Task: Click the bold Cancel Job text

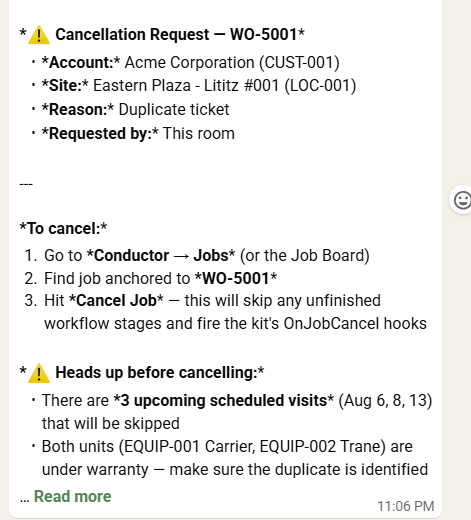Action: [x=116, y=301]
